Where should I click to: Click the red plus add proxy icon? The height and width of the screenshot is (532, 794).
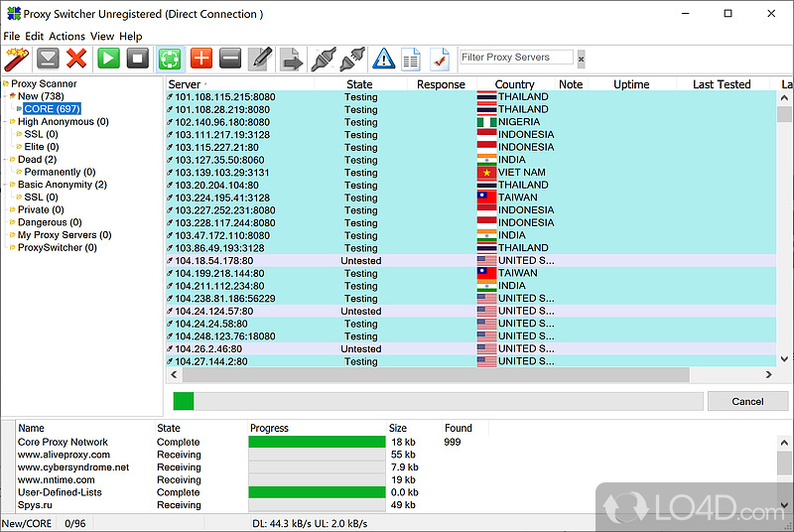click(x=200, y=59)
